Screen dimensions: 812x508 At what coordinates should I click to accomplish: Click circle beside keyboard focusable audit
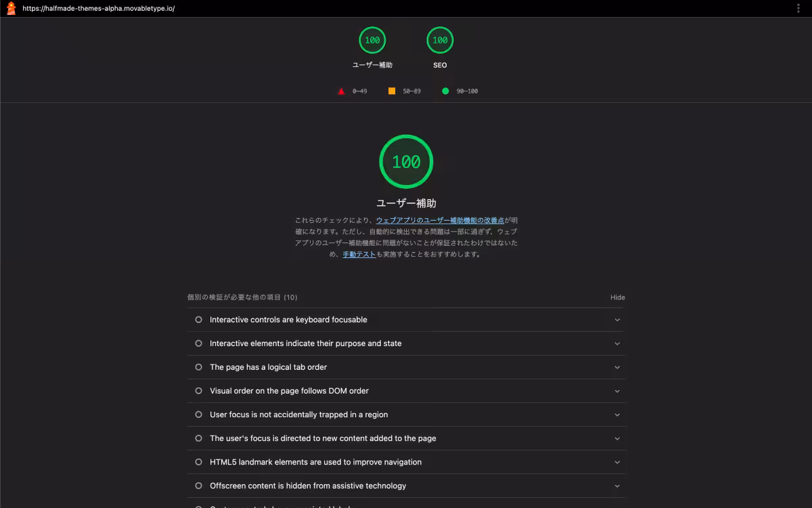pyautogui.click(x=198, y=320)
